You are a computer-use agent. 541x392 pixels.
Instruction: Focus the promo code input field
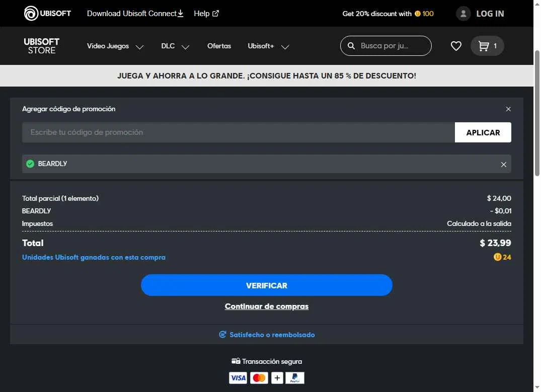(239, 132)
